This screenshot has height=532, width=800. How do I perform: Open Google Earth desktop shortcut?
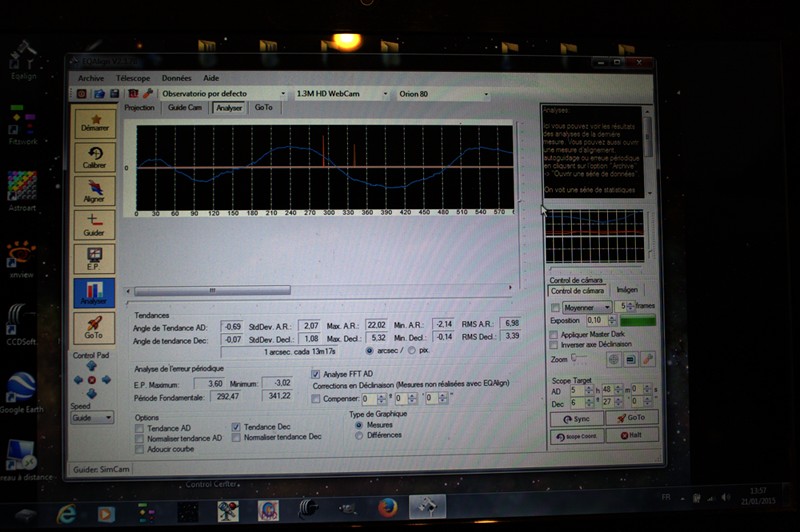[21, 393]
